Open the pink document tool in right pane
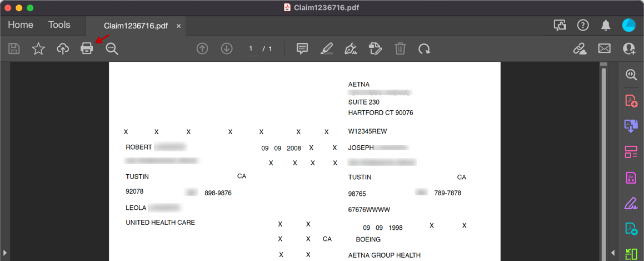The image size is (644, 261). pos(631,178)
